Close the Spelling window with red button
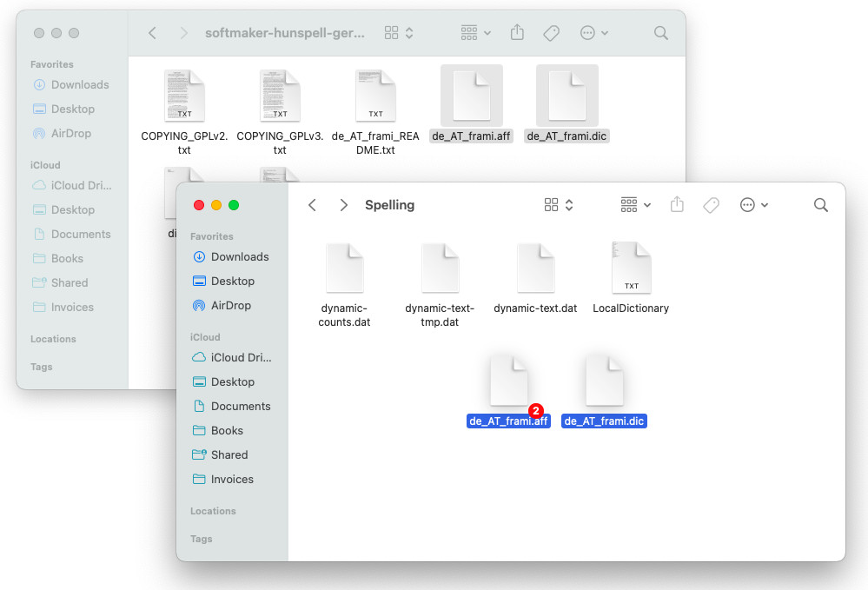868x590 pixels. click(x=199, y=205)
